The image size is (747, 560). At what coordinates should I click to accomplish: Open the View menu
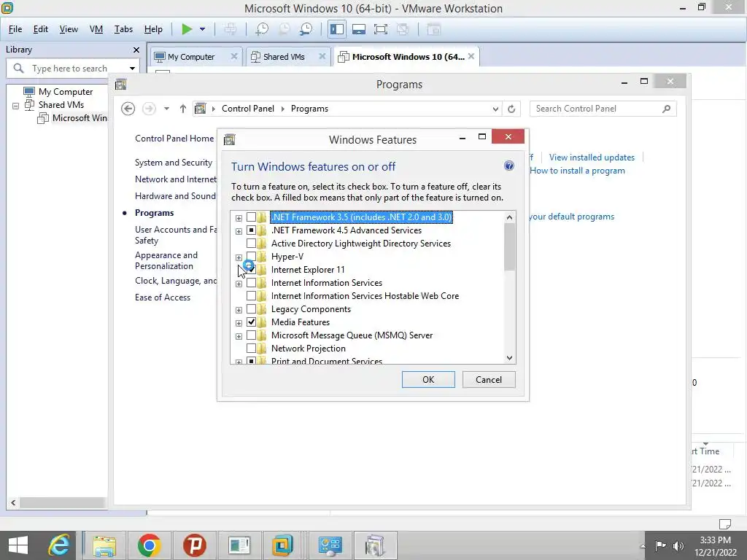tap(69, 29)
